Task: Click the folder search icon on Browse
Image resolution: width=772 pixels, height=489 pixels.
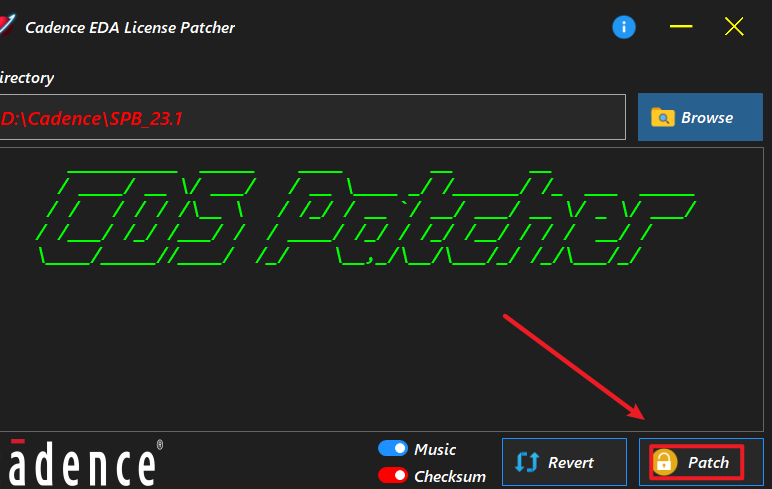Action: pyautogui.click(x=663, y=118)
